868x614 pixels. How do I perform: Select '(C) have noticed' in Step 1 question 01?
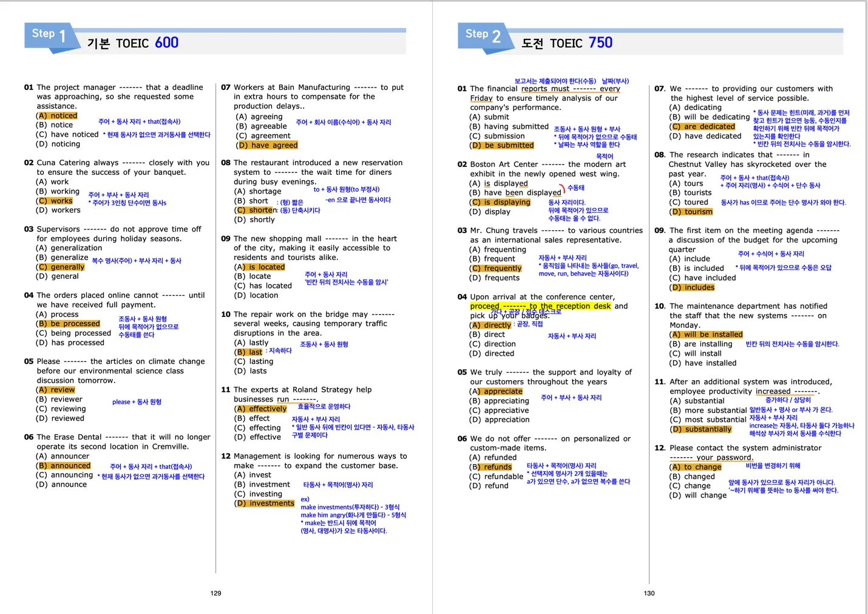(67, 134)
